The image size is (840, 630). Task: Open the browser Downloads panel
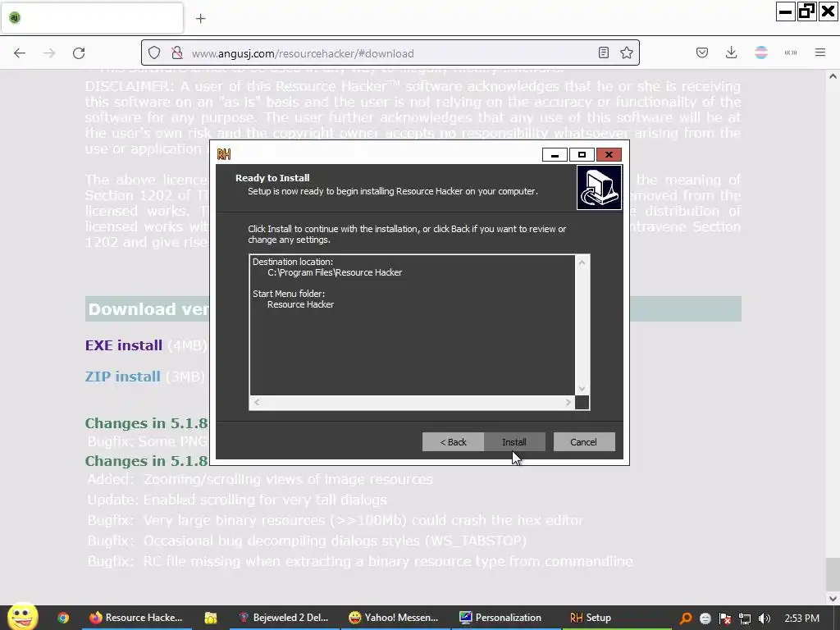click(731, 52)
